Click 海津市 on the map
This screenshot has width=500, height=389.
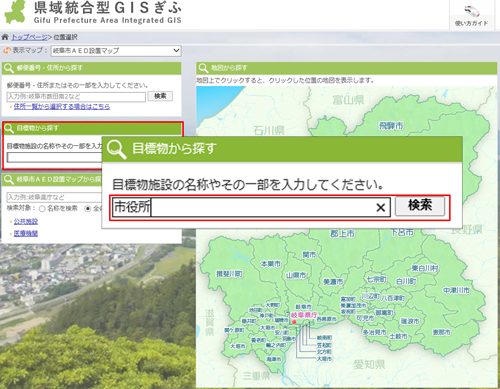pyautogui.click(x=274, y=359)
